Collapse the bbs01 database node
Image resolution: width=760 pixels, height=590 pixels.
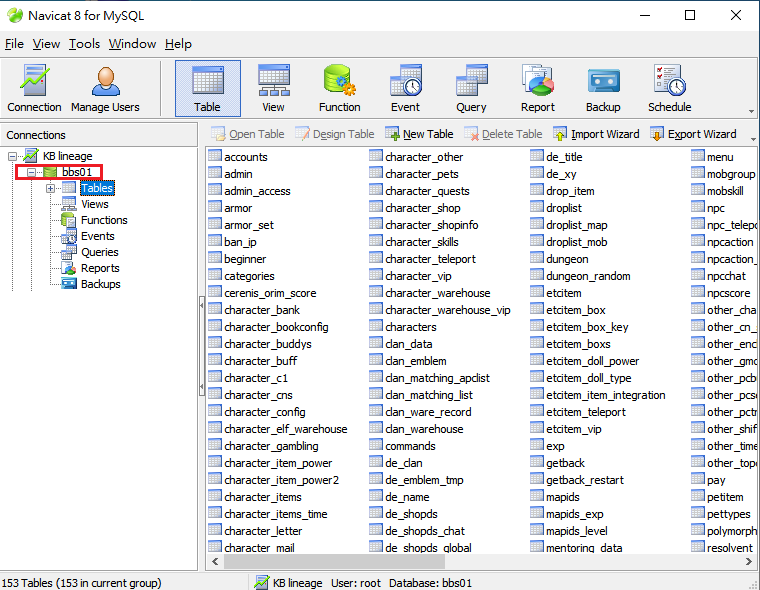pos(31,172)
